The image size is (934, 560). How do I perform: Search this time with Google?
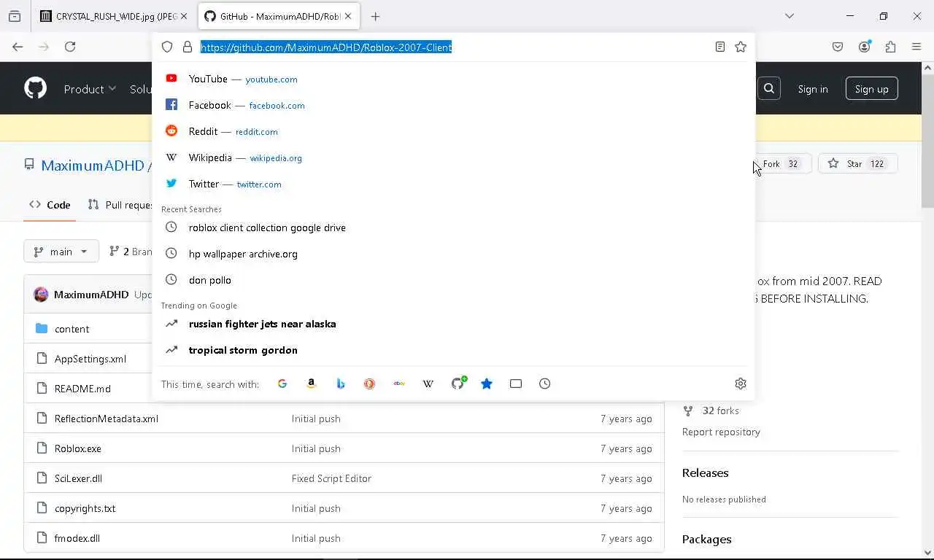(282, 384)
